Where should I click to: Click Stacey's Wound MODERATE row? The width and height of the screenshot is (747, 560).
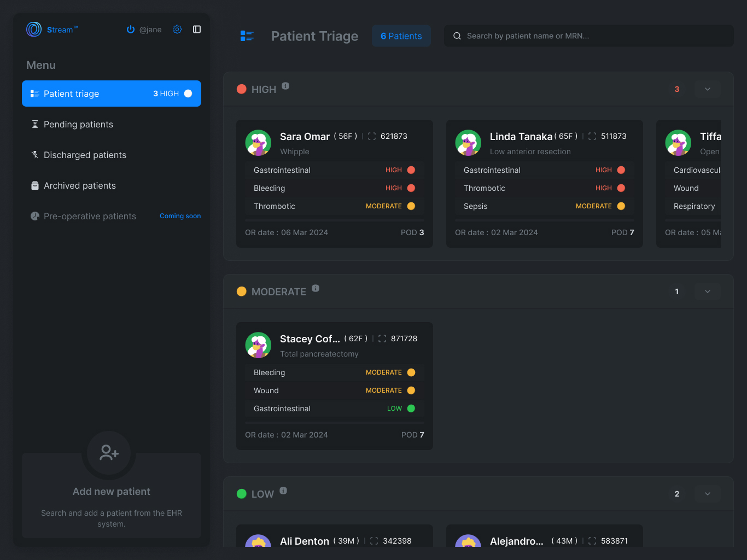(335, 390)
